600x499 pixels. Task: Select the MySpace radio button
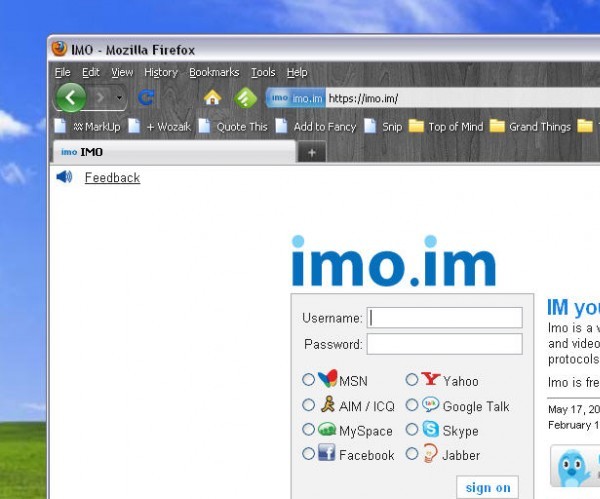pos(308,429)
